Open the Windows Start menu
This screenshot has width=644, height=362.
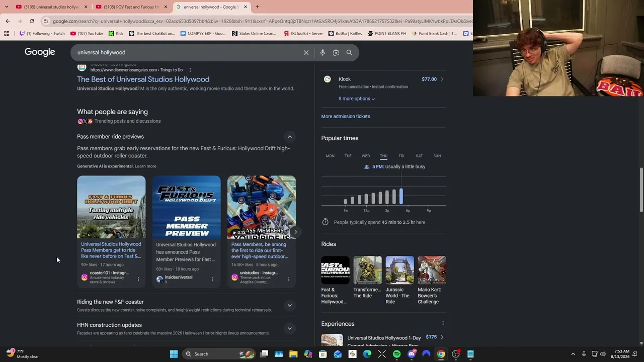[174, 354]
